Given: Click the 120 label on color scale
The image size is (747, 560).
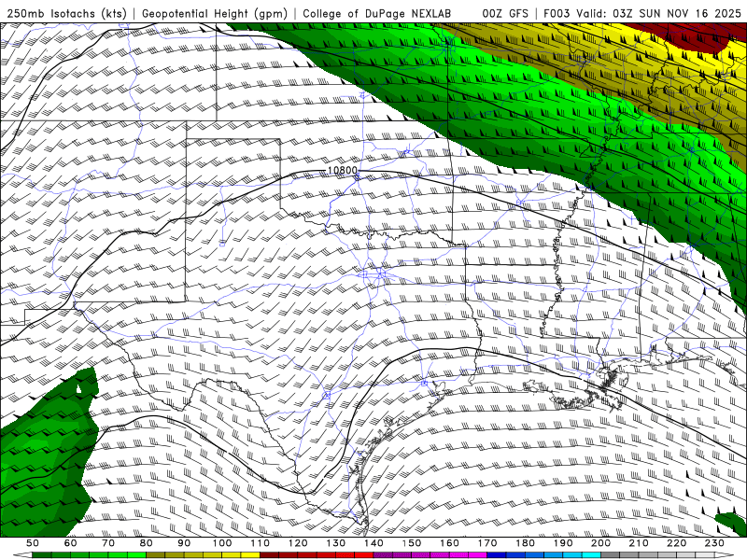Looking at the screenshot, I should click(x=298, y=543).
